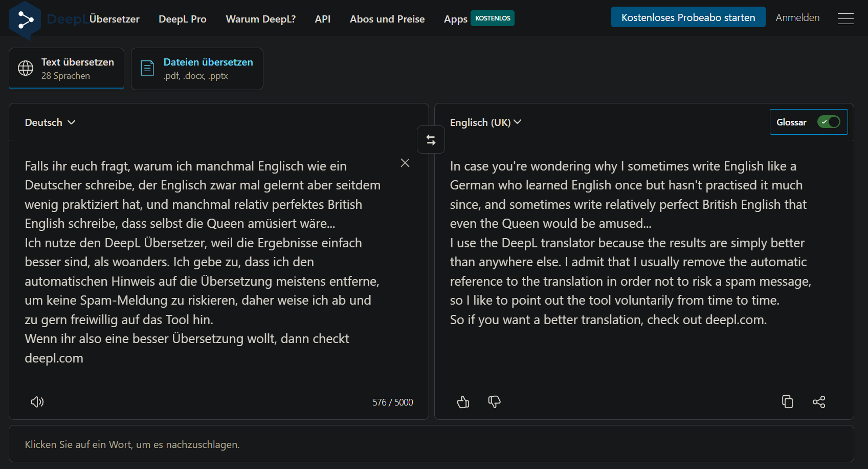Open Warum DeepL? menu item
868x469 pixels.
[261, 19]
